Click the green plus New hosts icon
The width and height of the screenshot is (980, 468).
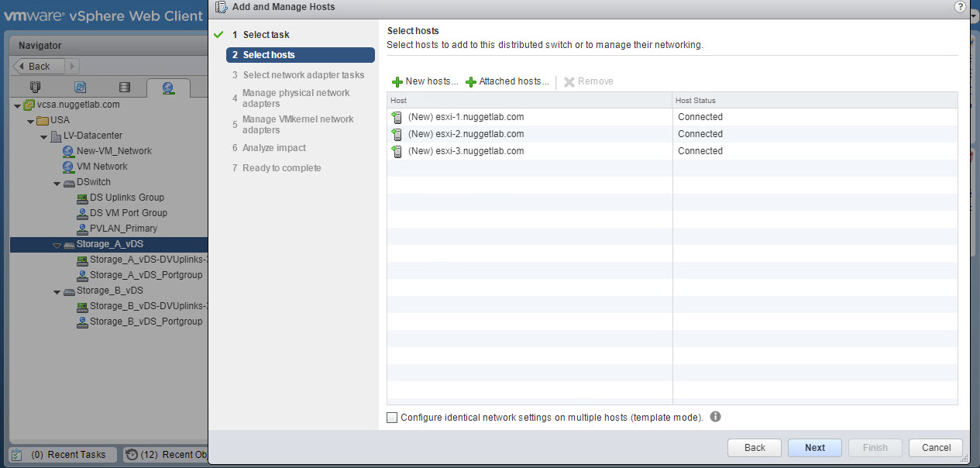coord(397,82)
